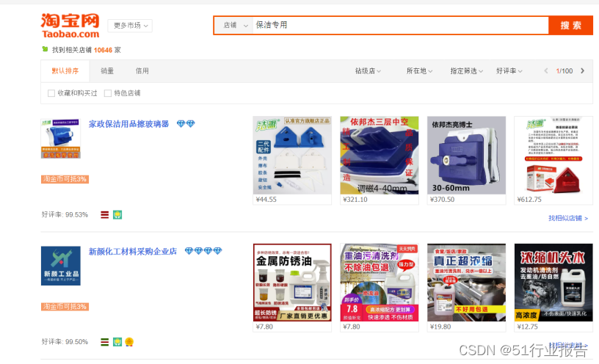Expand the 所在地 location filter
The height and width of the screenshot is (364, 599).
(419, 70)
